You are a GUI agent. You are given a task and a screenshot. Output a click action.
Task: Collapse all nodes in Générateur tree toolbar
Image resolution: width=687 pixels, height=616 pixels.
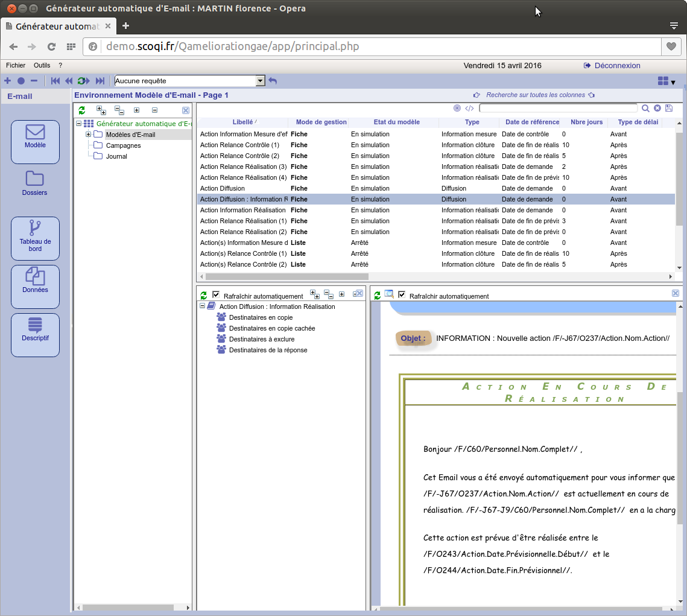119,110
